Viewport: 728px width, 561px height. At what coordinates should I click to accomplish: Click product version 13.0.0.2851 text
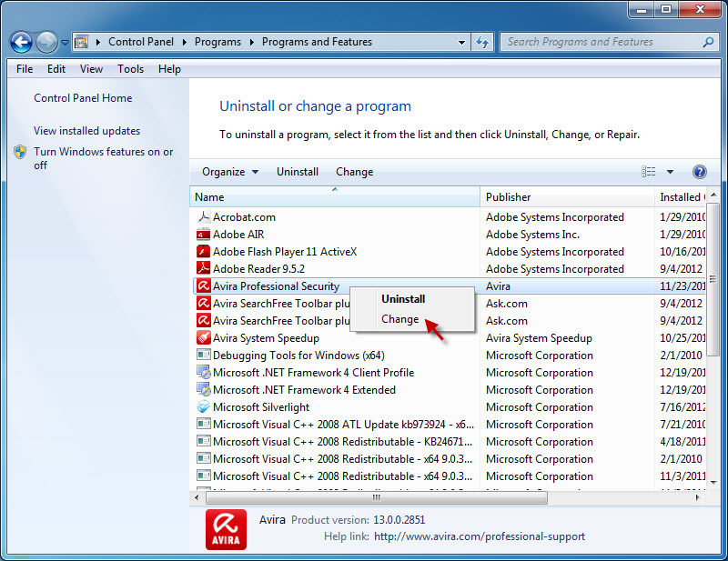coord(399,520)
